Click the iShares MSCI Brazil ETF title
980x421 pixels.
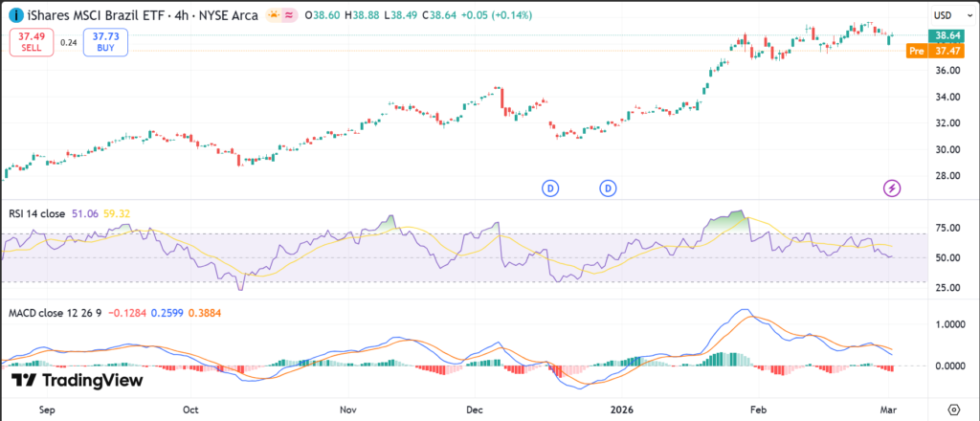(x=84, y=15)
